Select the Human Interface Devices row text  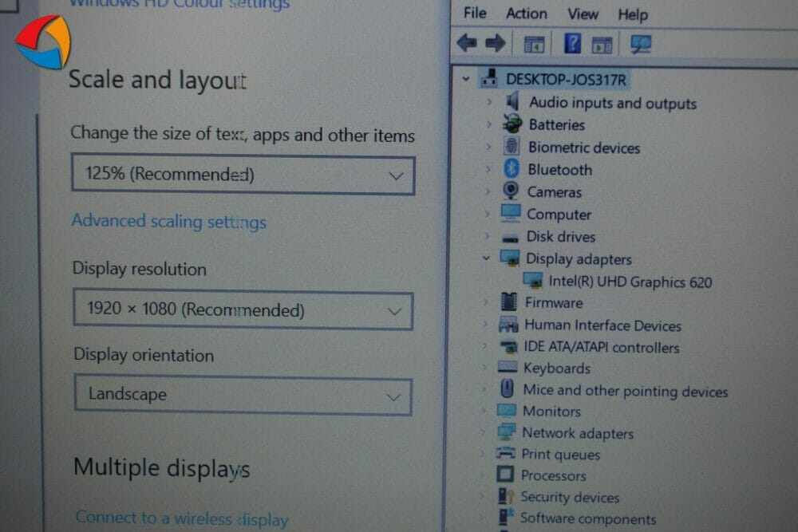(x=602, y=325)
